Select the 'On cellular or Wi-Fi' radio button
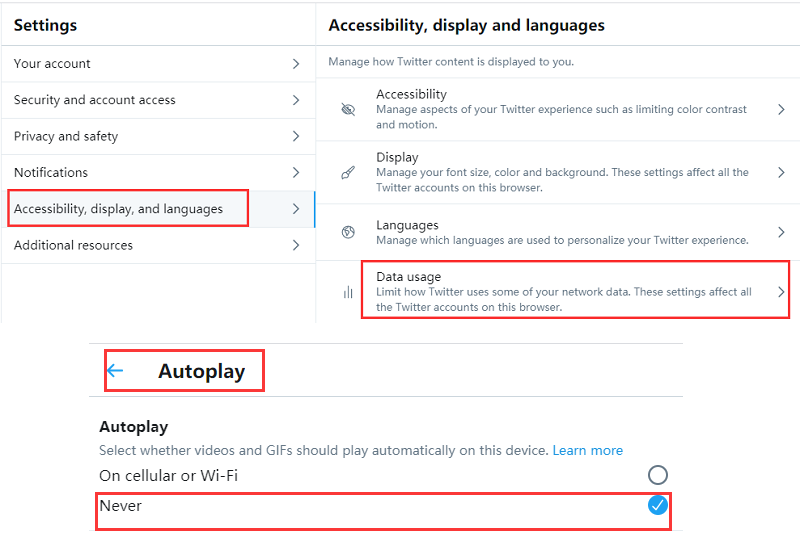 [657, 475]
